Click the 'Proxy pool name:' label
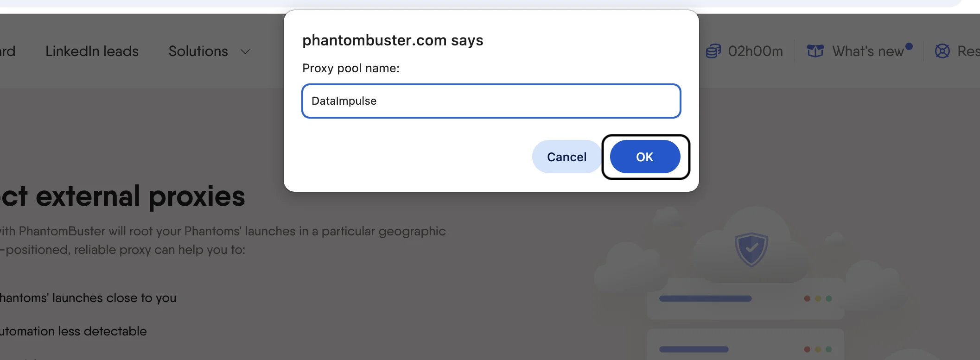 [351, 68]
